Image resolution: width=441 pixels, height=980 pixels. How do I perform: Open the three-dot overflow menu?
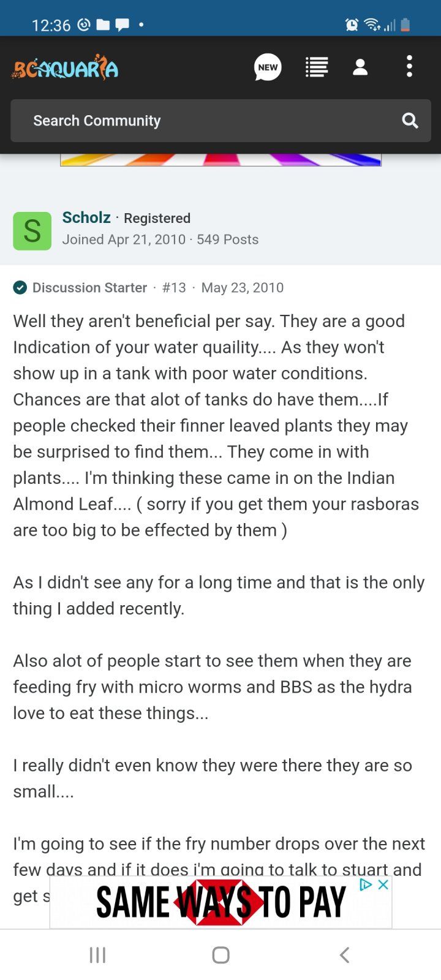pos(409,67)
